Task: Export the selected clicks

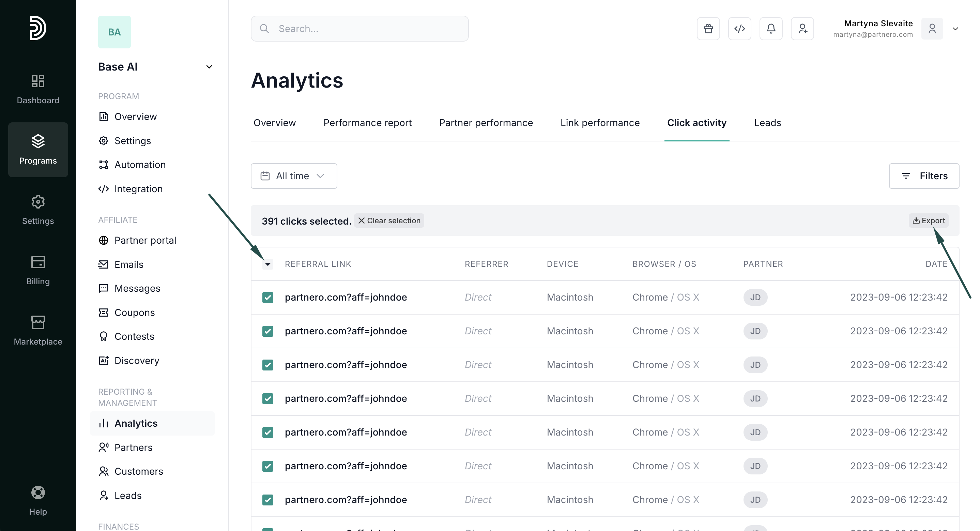Action: pos(928,221)
